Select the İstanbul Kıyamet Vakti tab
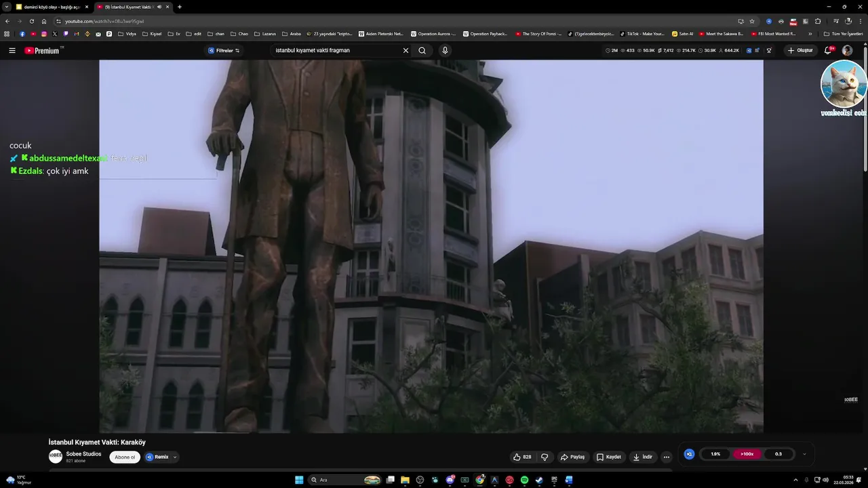Screen dimensions: 868x488 click(x=129, y=7)
